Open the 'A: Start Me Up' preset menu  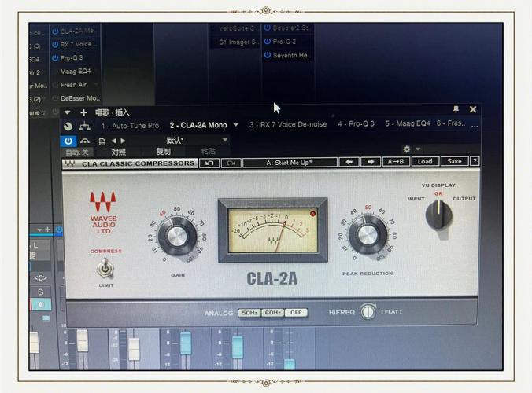pyautogui.click(x=289, y=163)
